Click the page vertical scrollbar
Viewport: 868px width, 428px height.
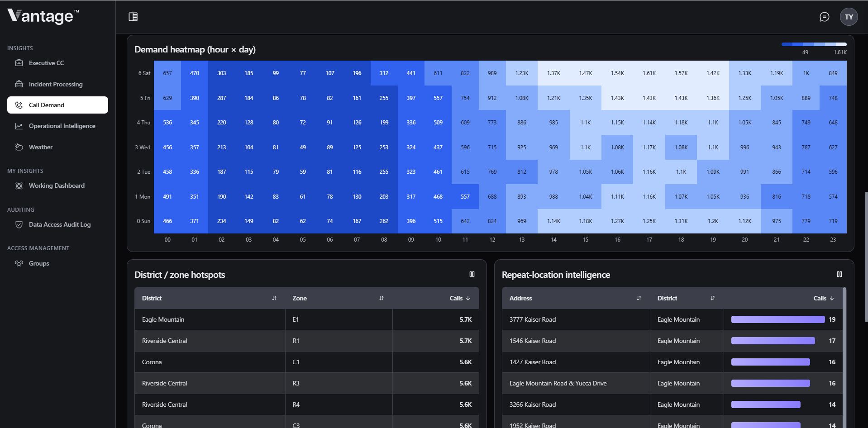pos(866,257)
